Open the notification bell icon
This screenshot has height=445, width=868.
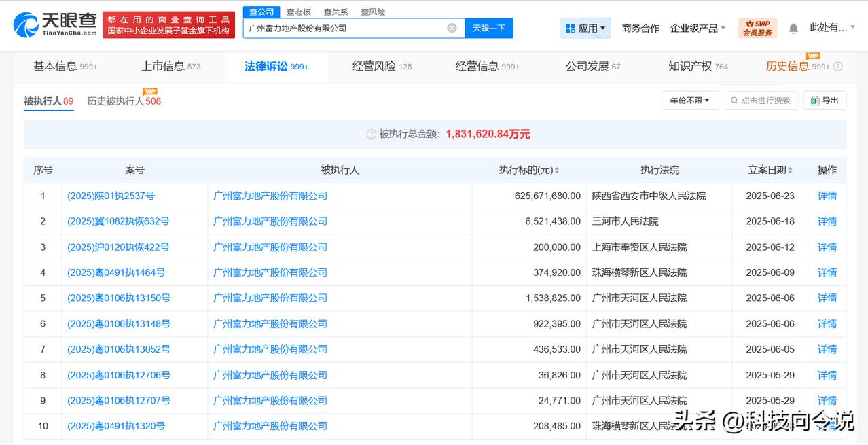(793, 29)
